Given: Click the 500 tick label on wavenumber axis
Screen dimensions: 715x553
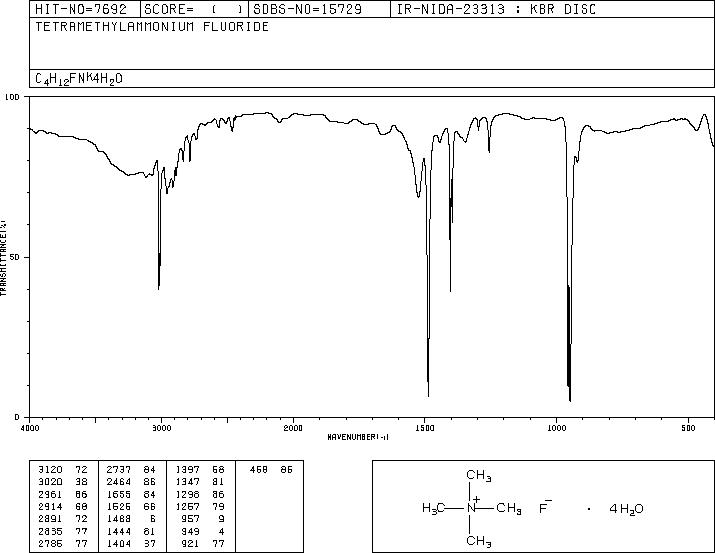Looking at the screenshot, I should point(688,428).
